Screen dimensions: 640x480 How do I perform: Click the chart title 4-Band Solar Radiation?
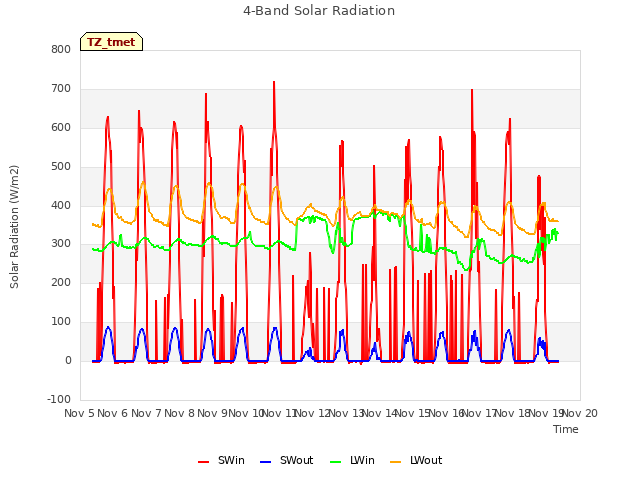319,11
